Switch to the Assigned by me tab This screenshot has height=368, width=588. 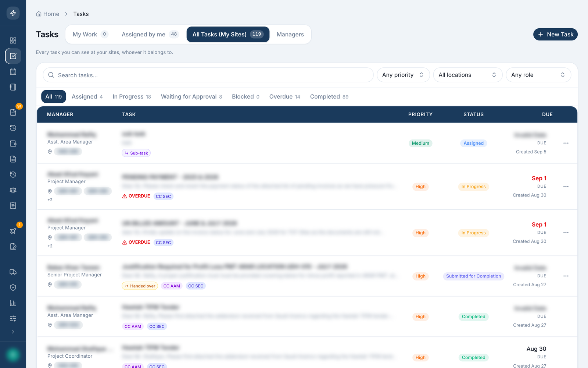click(x=150, y=34)
